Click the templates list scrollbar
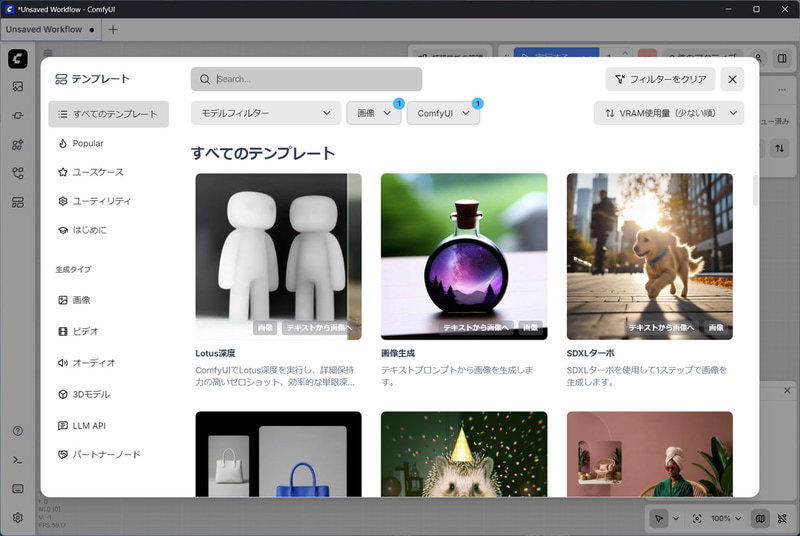The width and height of the screenshot is (800, 536). 755,190
